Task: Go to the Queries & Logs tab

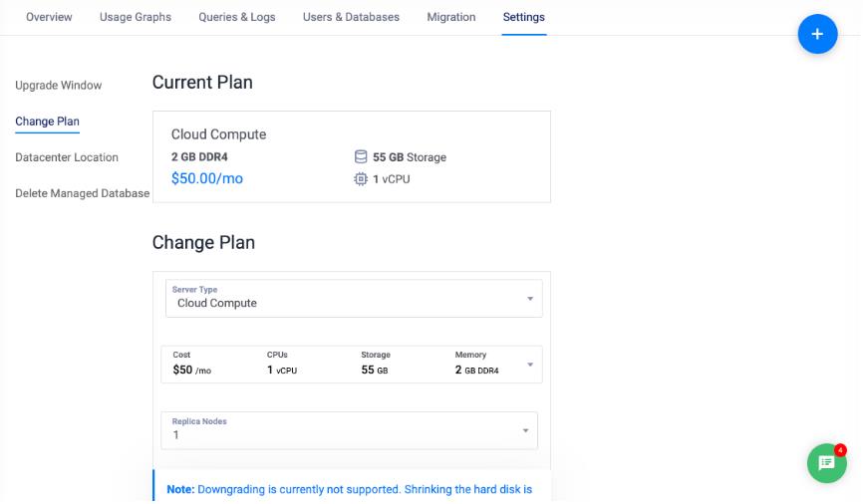Action: pyautogui.click(x=237, y=17)
